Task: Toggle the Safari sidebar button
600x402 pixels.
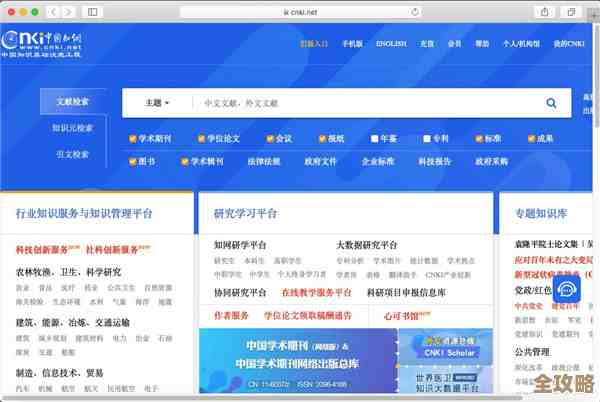Action: [92, 12]
